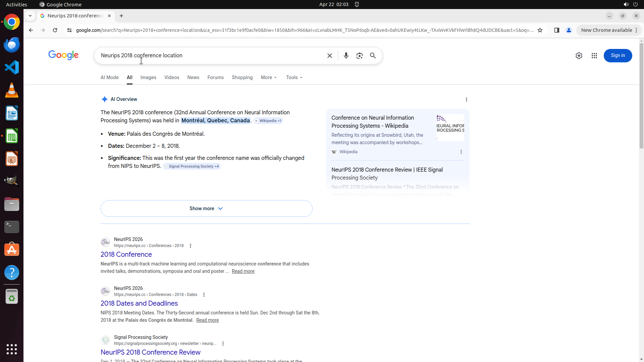The image size is (644, 362).
Task: Open Google Lens image search icon
Action: (359, 56)
